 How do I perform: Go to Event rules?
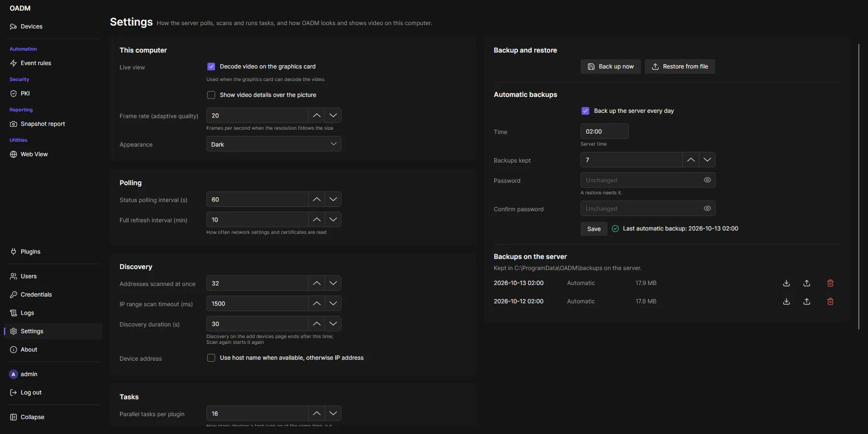(53, 63)
